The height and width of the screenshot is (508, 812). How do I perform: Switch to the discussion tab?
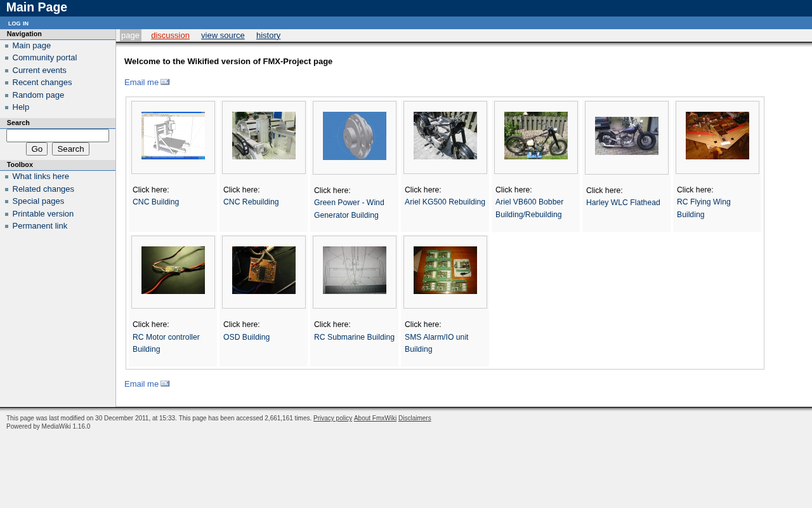(170, 36)
